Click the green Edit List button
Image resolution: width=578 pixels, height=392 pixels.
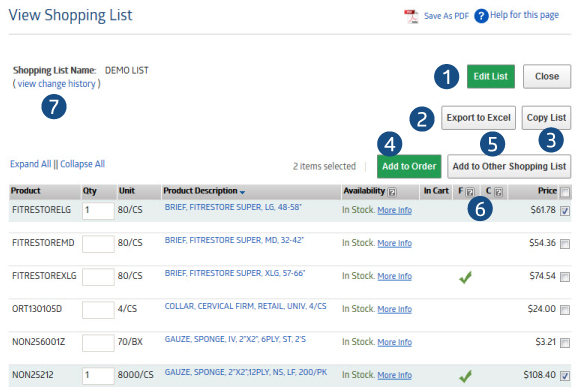[491, 76]
